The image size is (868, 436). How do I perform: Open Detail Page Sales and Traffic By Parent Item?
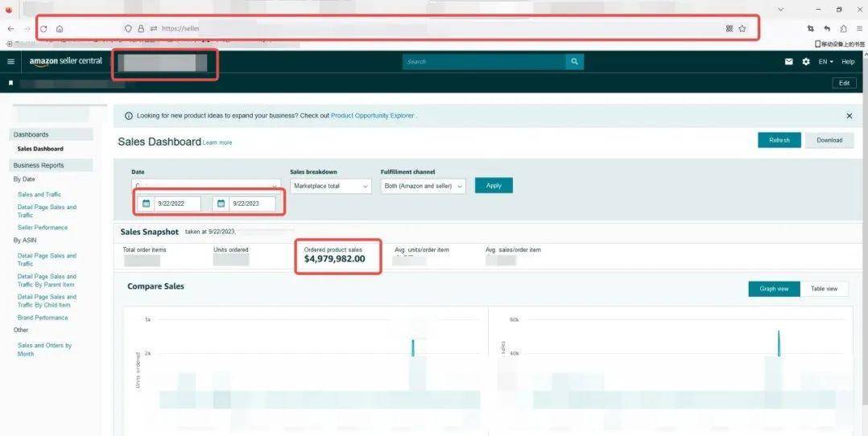47,280
